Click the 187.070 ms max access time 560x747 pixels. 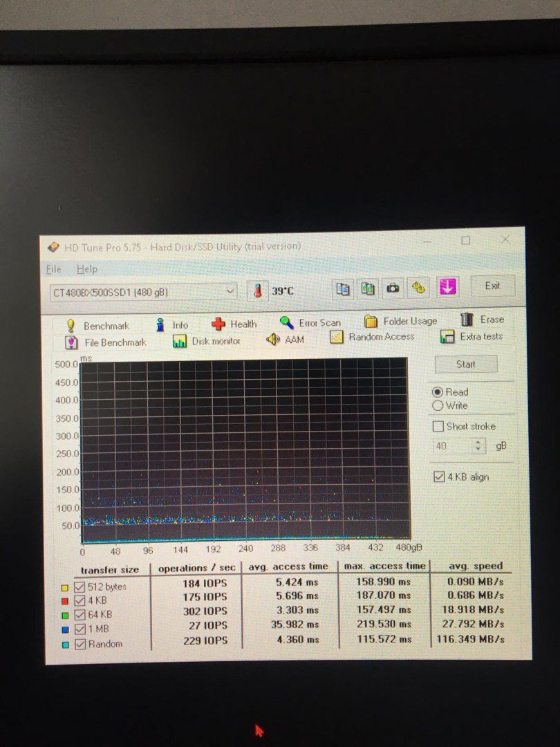(x=383, y=595)
